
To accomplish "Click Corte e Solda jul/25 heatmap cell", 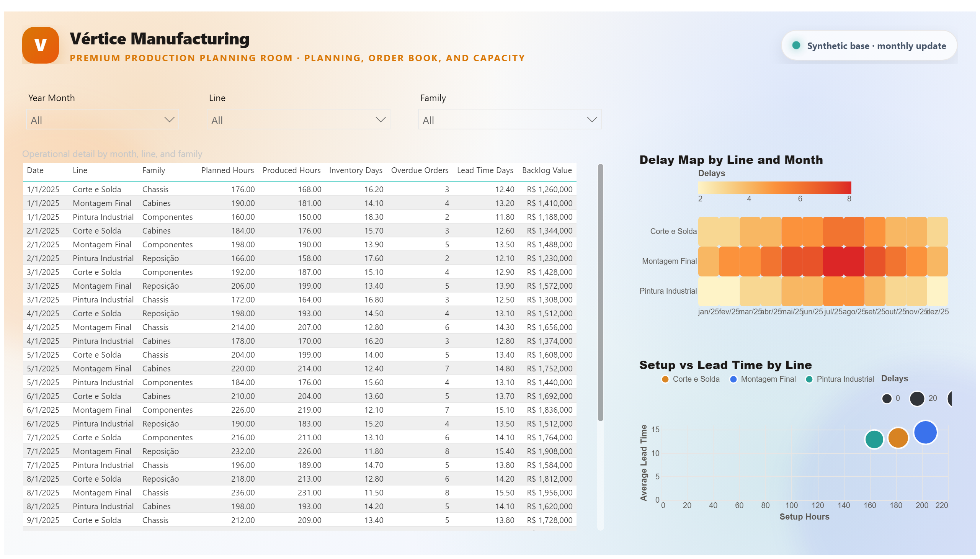I will 833,231.
